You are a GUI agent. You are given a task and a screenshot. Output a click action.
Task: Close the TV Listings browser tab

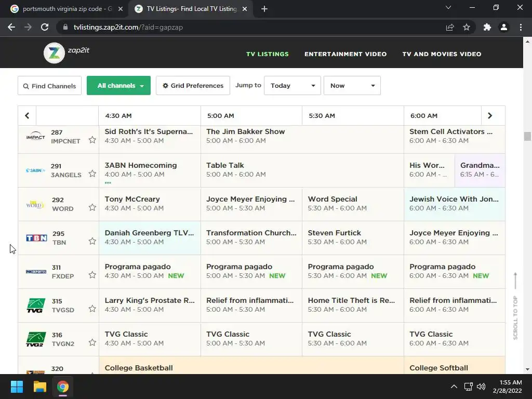tap(245, 9)
